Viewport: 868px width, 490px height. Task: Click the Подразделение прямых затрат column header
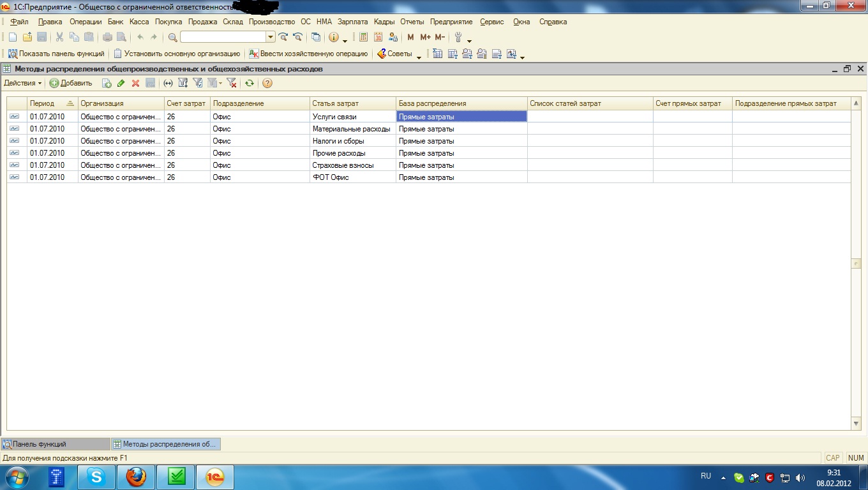[x=791, y=103]
